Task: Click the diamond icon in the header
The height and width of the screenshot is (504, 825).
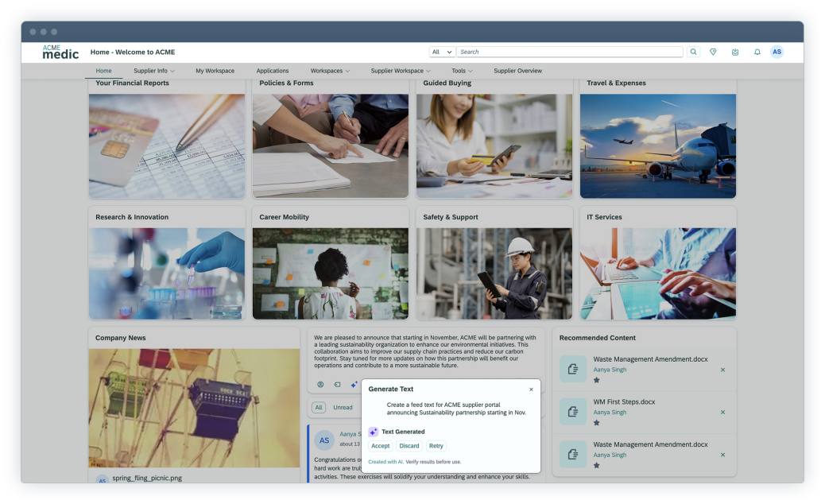Action: [x=713, y=52]
